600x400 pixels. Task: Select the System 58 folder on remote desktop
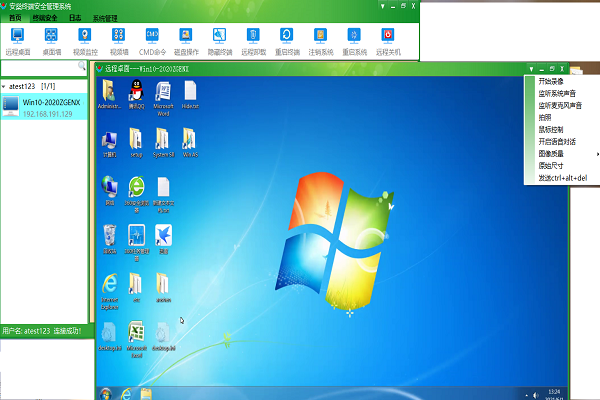163,143
